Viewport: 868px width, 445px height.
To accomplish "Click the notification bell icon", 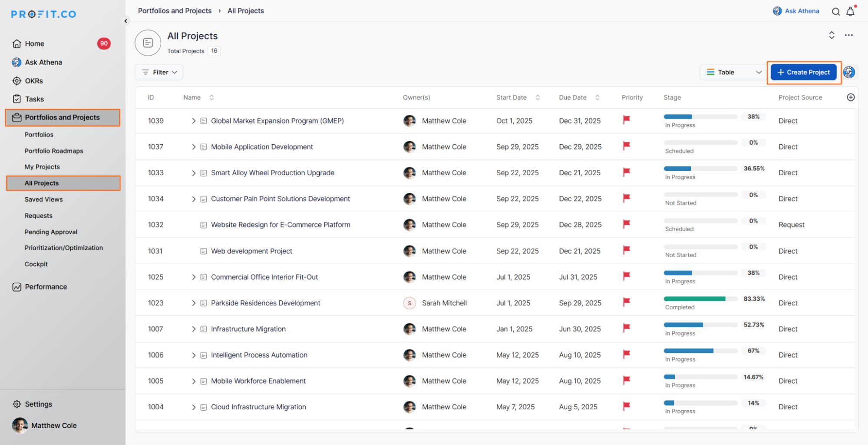I will click(850, 12).
